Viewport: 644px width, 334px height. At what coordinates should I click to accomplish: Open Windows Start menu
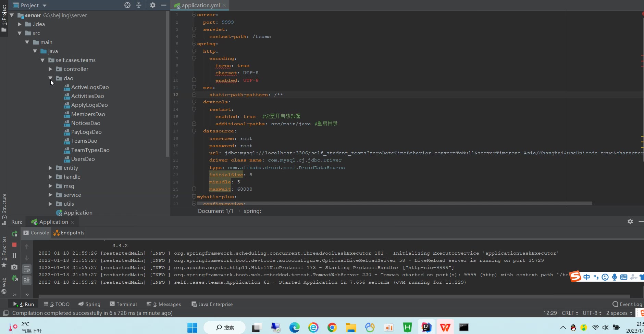tap(192, 327)
